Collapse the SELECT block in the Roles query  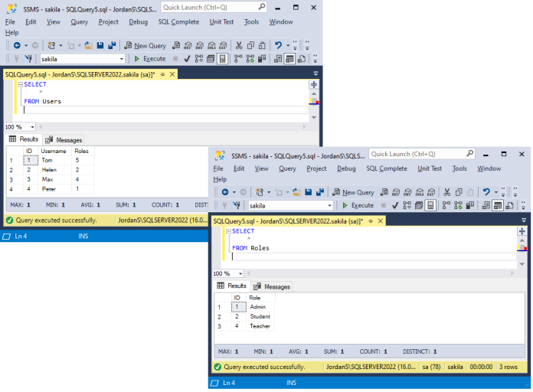click(228, 231)
